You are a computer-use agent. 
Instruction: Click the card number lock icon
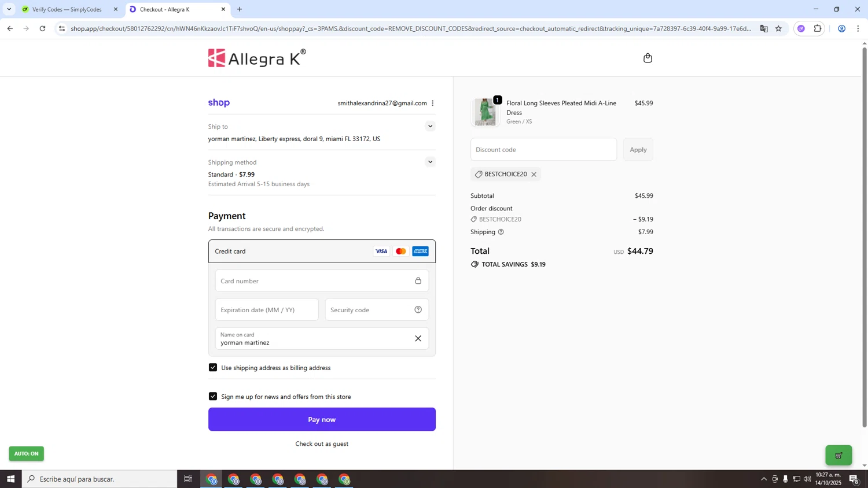point(418,281)
